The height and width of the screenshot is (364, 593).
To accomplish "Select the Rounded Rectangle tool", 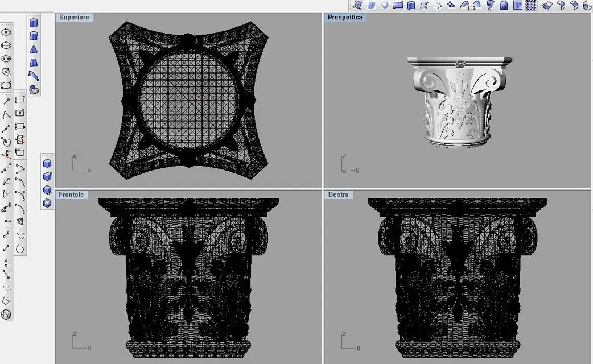I will (20, 152).
